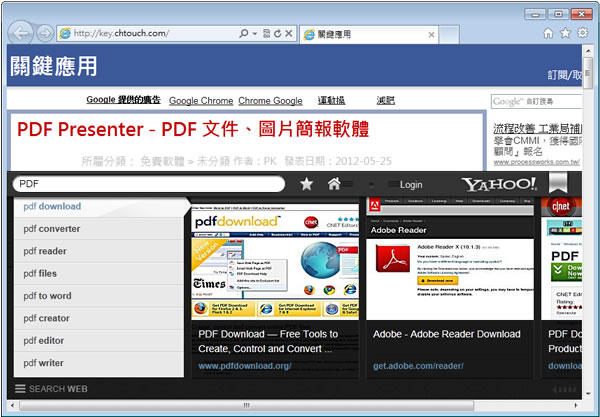Click the PDF search field in overlay
Image resolution: width=600 pixels, height=417 pixels.
click(x=149, y=184)
